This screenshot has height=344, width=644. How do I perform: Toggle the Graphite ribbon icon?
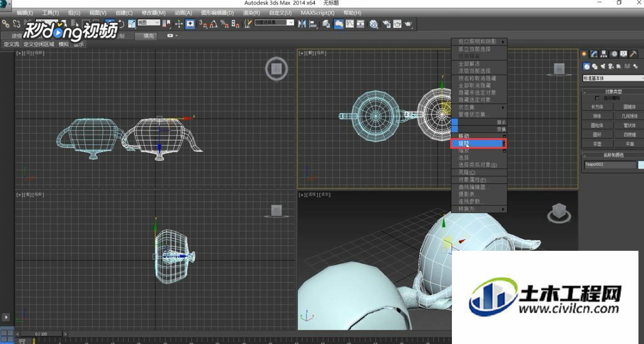pyautogui.click(x=339, y=24)
